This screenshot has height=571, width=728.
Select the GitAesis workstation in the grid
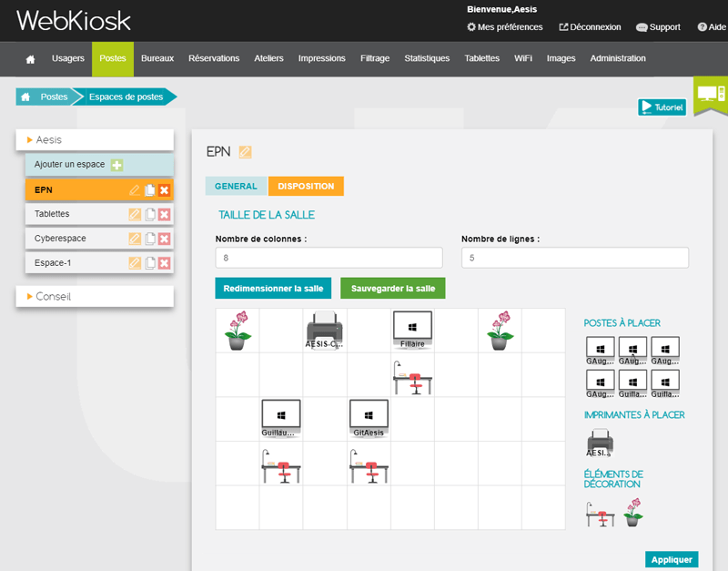pos(369,418)
